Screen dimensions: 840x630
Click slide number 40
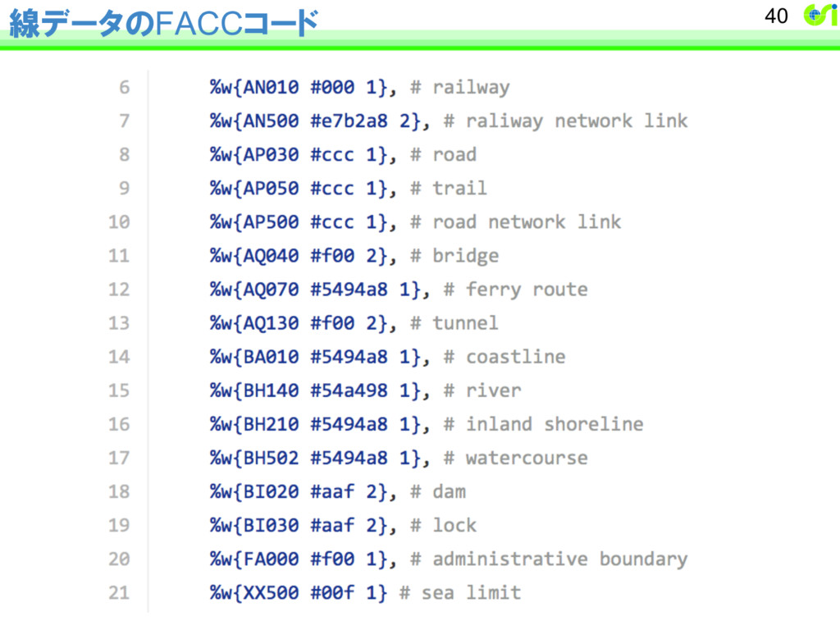click(776, 16)
